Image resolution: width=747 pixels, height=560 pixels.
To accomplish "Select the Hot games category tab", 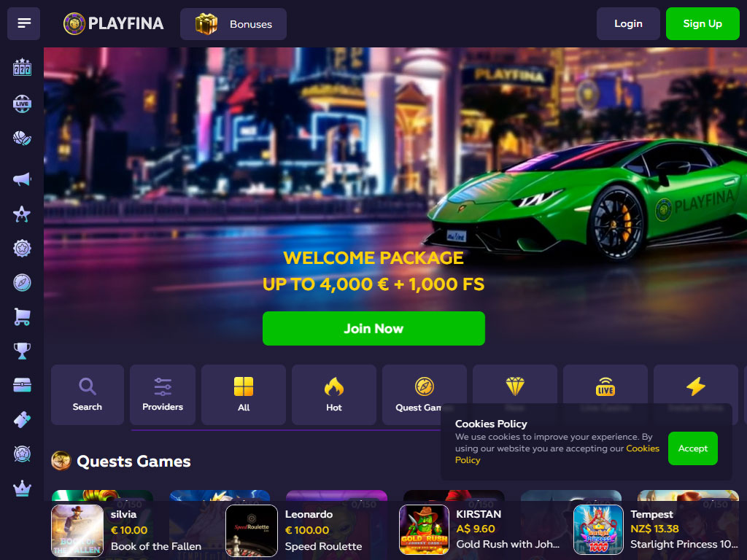I will (334, 394).
